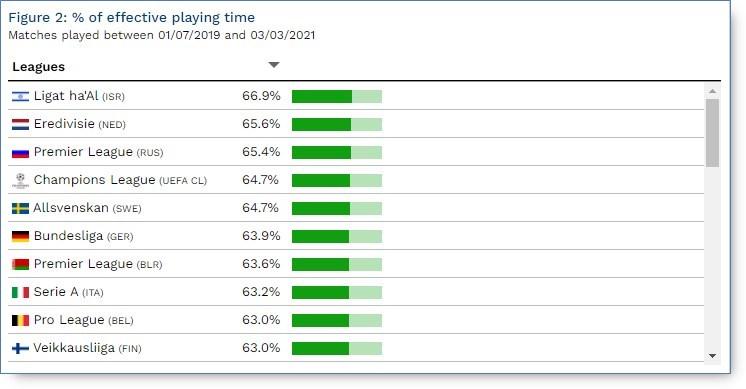Click the Finnish flag beside Veikkausliiga

pyautogui.click(x=20, y=349)
